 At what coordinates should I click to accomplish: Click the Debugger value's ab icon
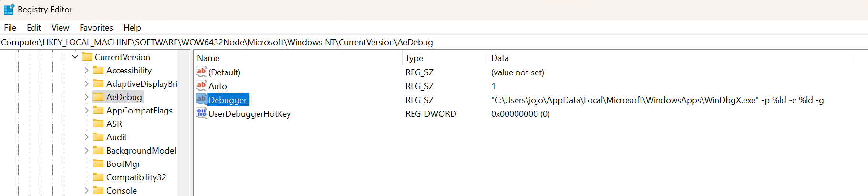[x=202, y=99]
